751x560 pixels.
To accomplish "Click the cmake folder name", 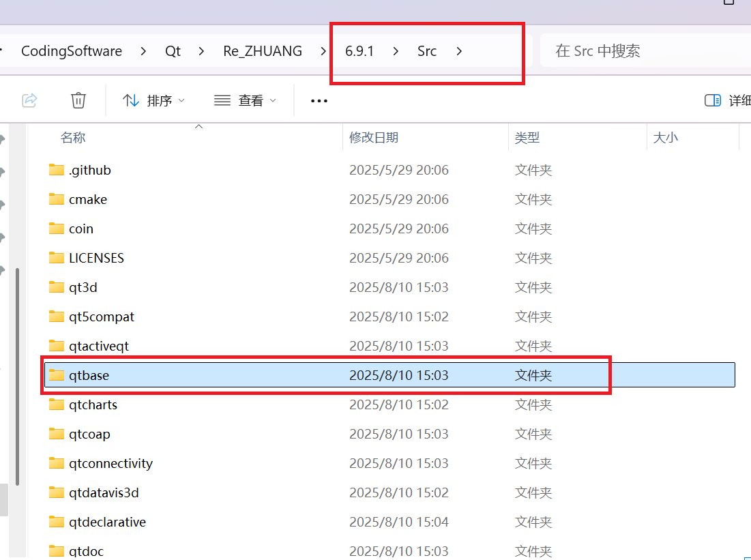I will 88,199.
